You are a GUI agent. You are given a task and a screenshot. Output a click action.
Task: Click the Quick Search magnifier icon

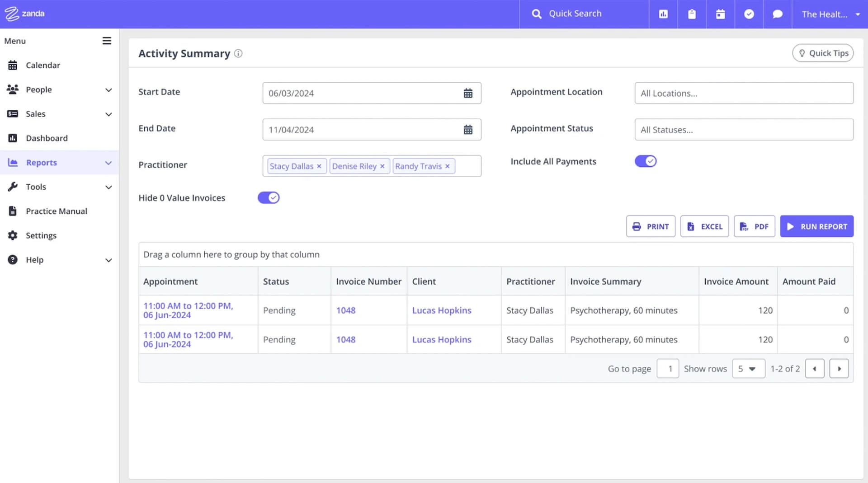point(537,14)
